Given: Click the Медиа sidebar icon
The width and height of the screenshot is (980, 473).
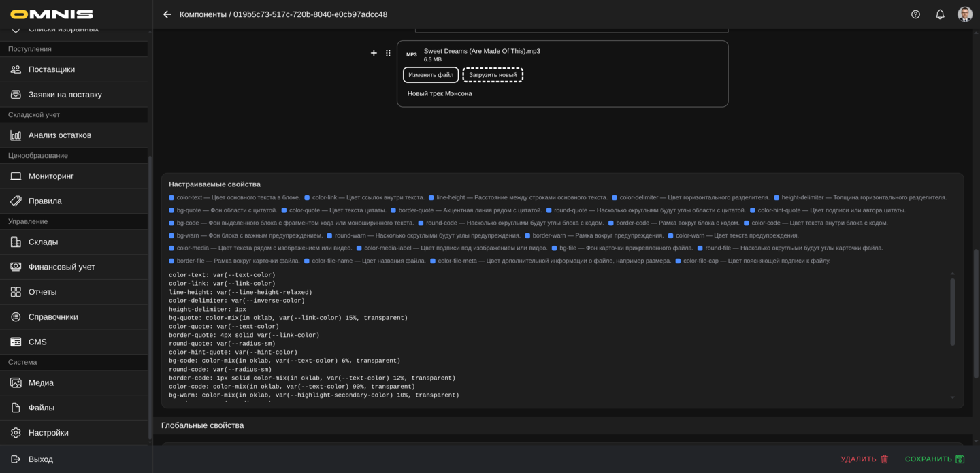Looking at the screenshot, I should 16,383.
